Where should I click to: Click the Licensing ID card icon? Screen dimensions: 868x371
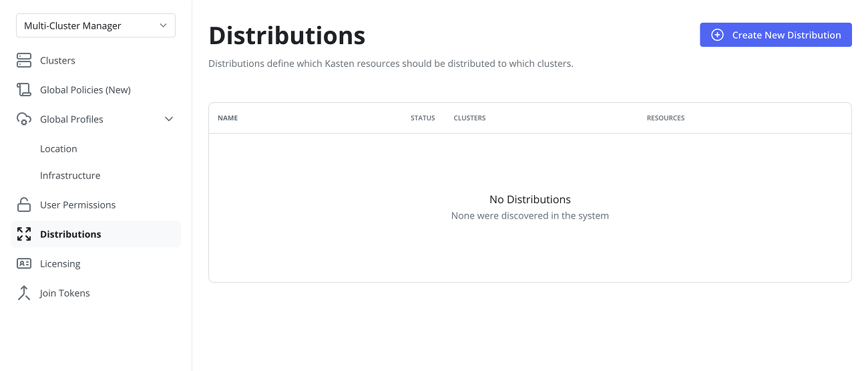24,263
